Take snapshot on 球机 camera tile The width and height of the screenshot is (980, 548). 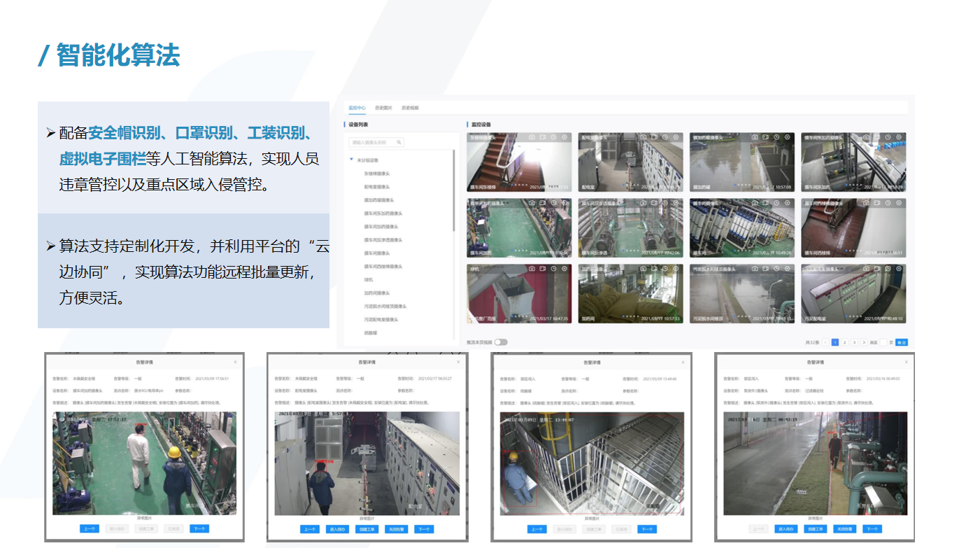(x=532, y=269)
